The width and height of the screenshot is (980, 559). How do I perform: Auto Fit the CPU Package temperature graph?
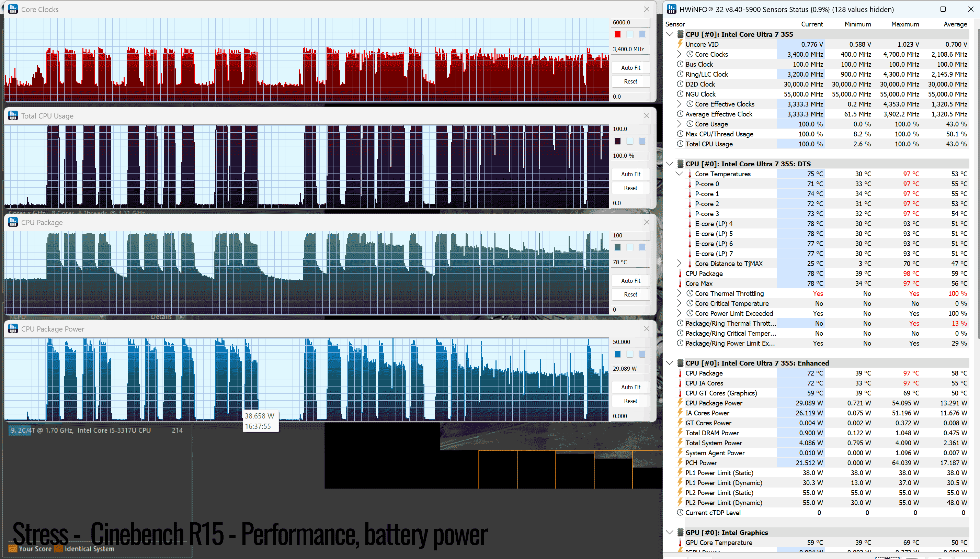[x=630, y=281]
